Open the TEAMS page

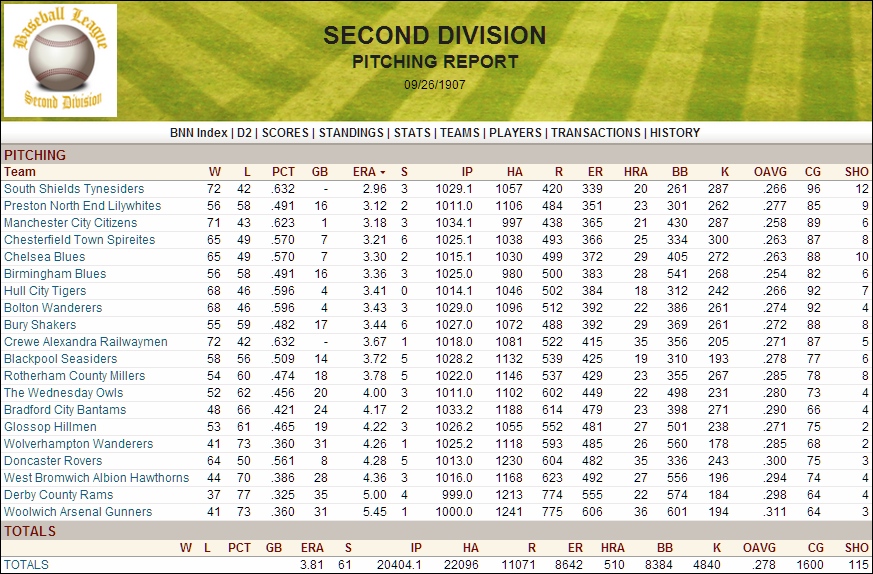[460, 133]
